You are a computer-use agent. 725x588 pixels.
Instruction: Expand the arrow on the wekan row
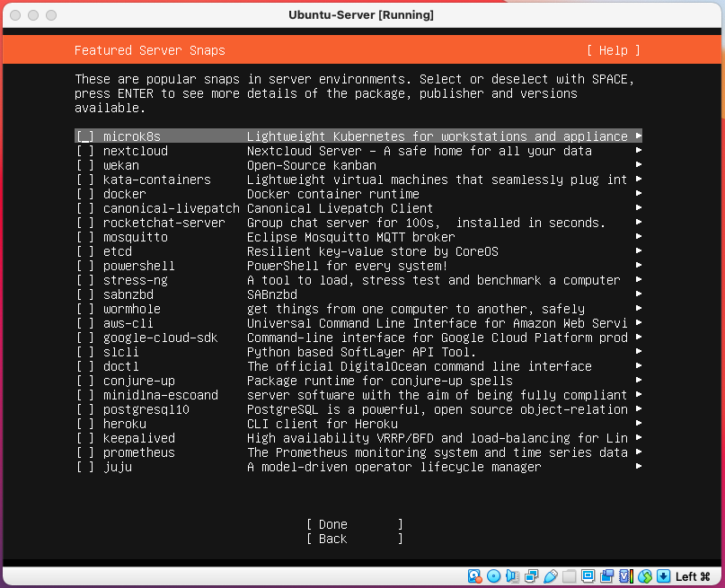tap(639, 164)
